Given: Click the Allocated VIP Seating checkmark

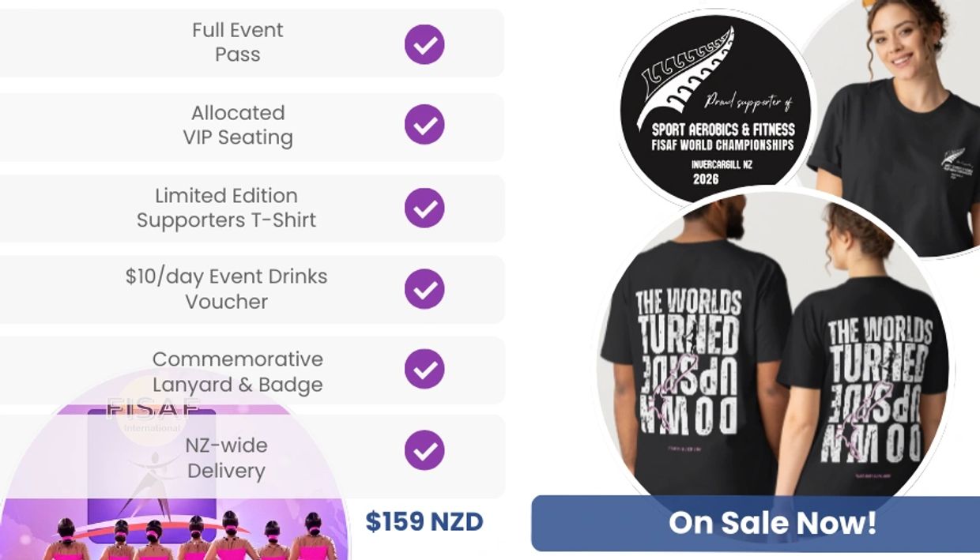Looking at the screenshot, I should click(424, 126).
